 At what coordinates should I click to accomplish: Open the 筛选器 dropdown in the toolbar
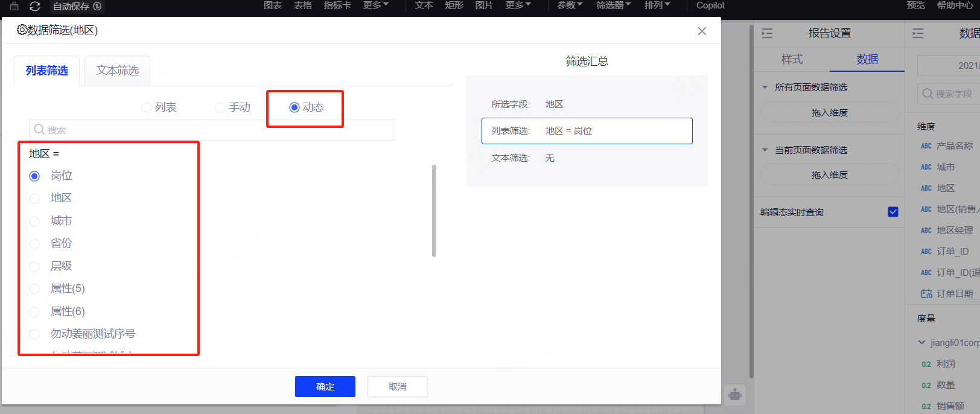coord(613,5)
